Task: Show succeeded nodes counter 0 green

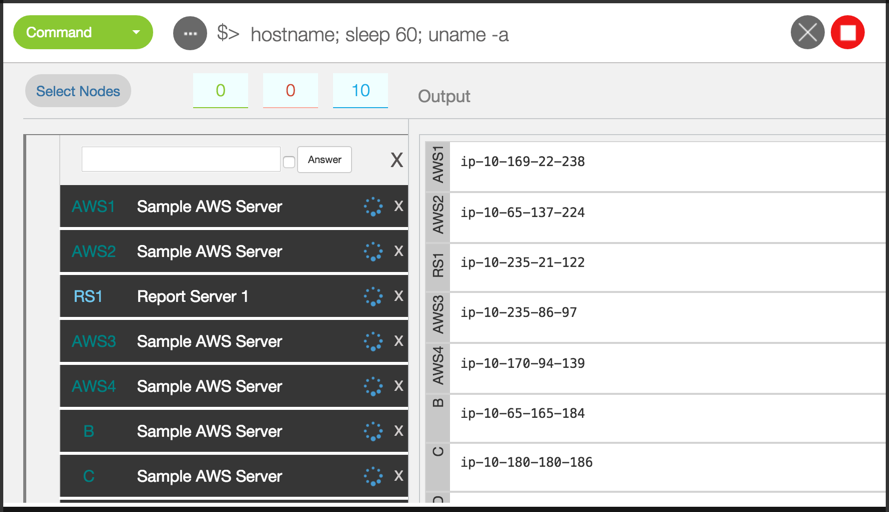Action: [221, 90]
